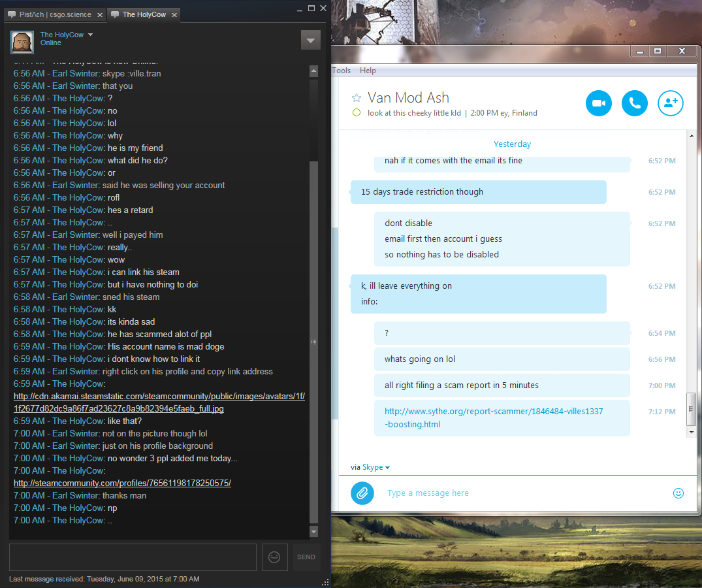
Task: Click 'said he was selling your account' line
Action: point(119,186)
